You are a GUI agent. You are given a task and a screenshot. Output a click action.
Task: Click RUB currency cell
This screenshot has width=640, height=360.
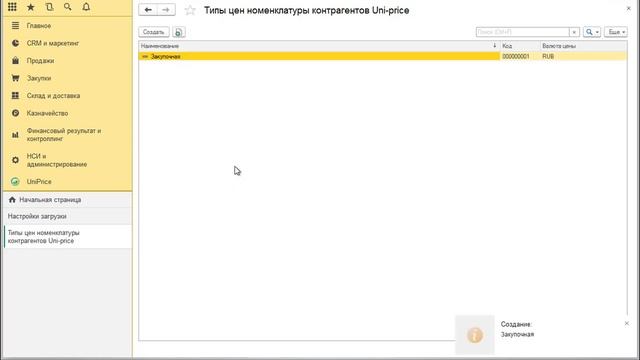pos(584,56)
